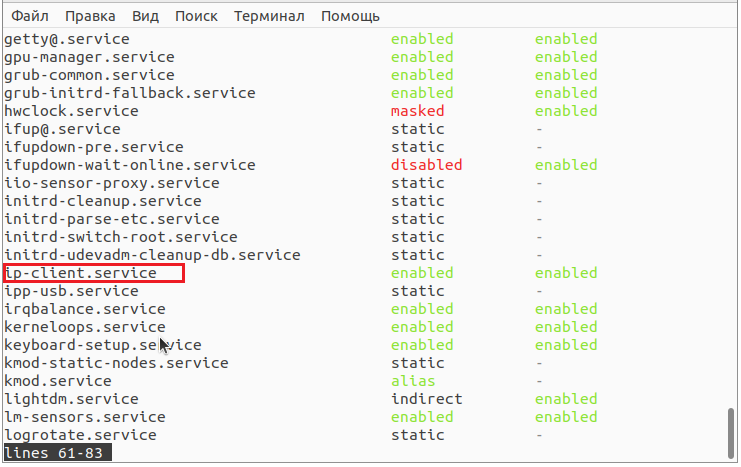Open the Терминал menu
Image resolution: width=741 pixels, height=467 pixels.
pyautogui.click(x=268, y=17)
